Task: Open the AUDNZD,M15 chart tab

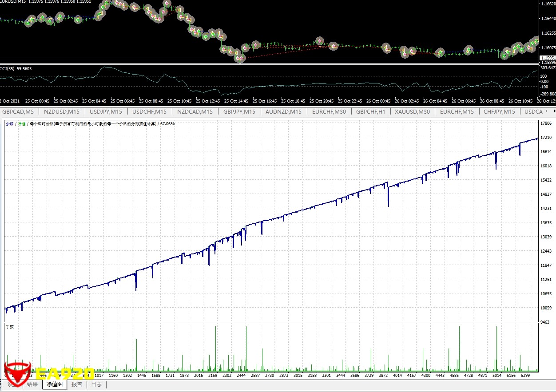Action: [283, 112]
